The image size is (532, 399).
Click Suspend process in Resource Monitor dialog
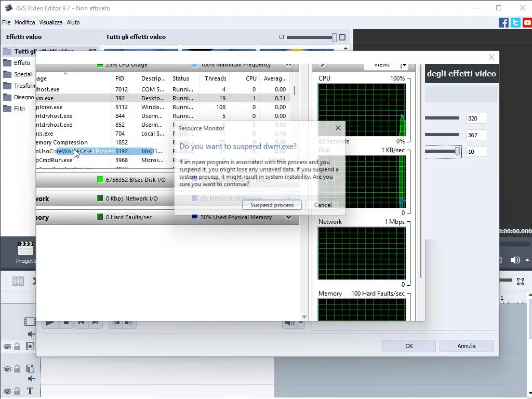(272, 205)
